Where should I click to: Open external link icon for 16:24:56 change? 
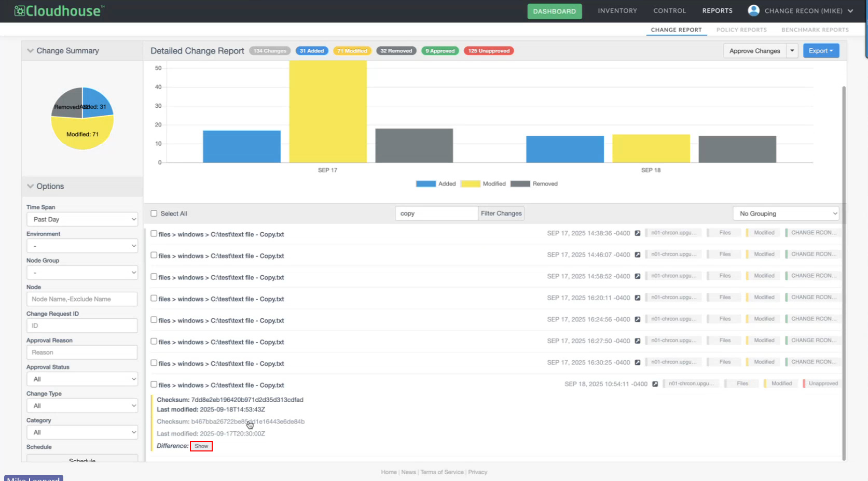tap(638, 319)
